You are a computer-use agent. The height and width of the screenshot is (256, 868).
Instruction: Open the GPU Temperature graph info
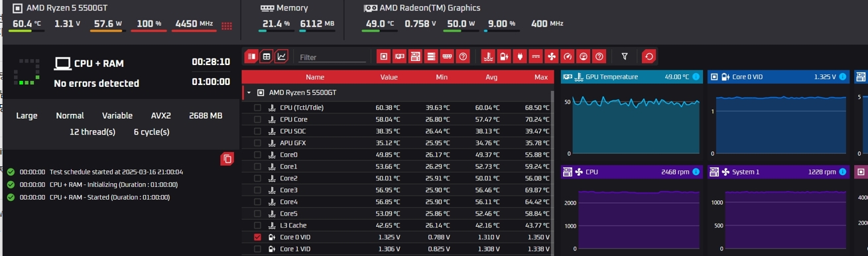[x=696, y=77]
